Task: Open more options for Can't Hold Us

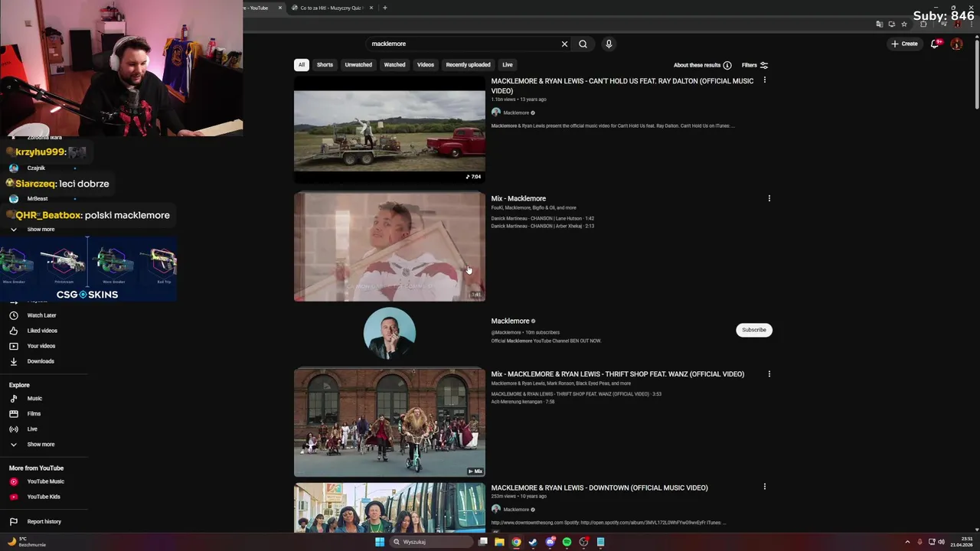Action: click(x=764, y=80)
